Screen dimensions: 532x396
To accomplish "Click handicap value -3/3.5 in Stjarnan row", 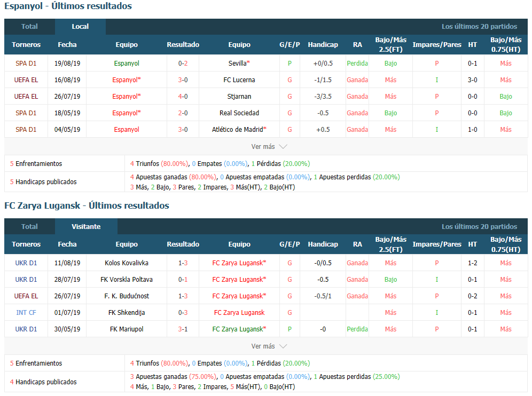I will (x=323, y=97).
